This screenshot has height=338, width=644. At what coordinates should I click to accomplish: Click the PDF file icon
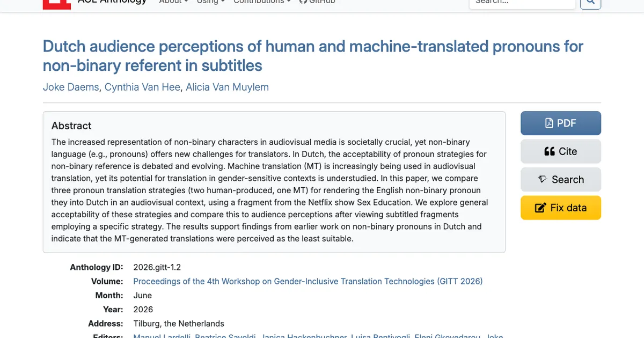pyautogui.click(x=549, y=123)
